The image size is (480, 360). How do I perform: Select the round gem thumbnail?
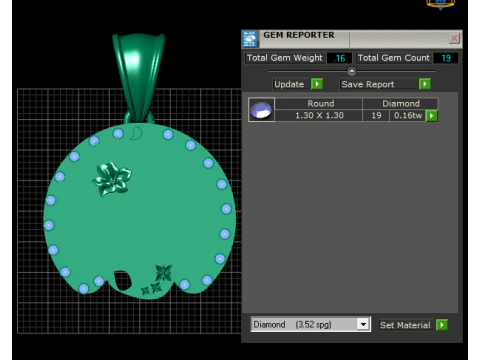coord(261,110)
